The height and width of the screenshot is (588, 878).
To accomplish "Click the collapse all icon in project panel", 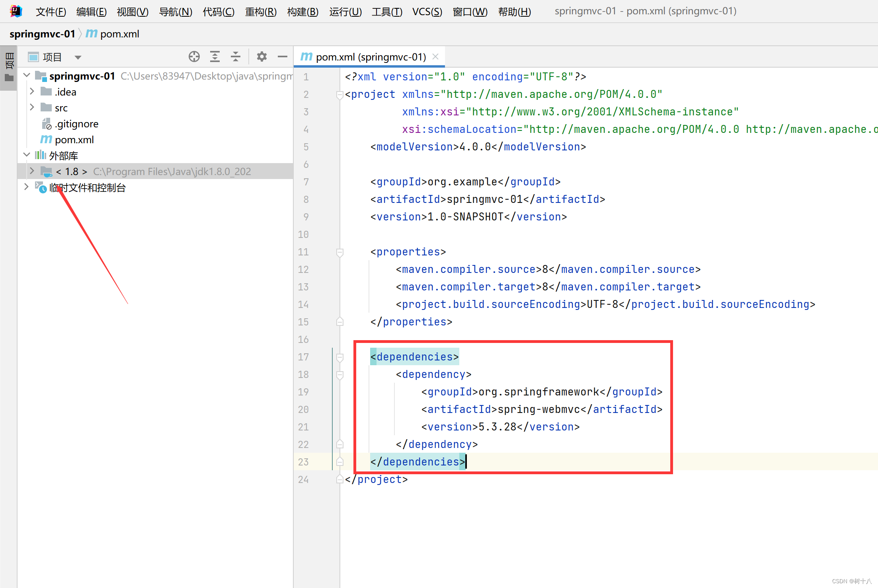I will pos(236,57).
